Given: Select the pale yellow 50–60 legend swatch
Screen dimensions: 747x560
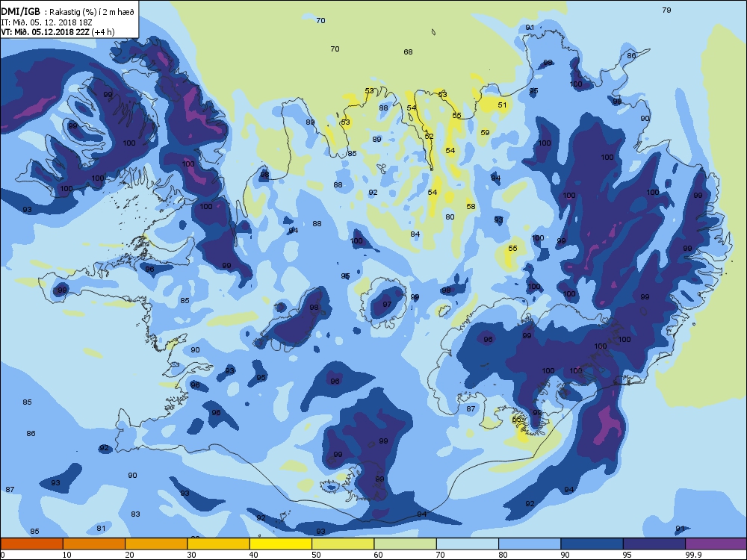Looking at the screenshot, I should tap(343, 544).
